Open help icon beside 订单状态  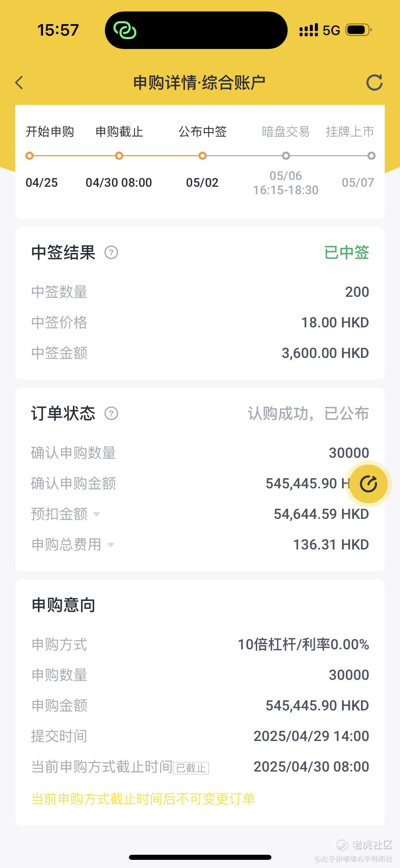point(111,414)
